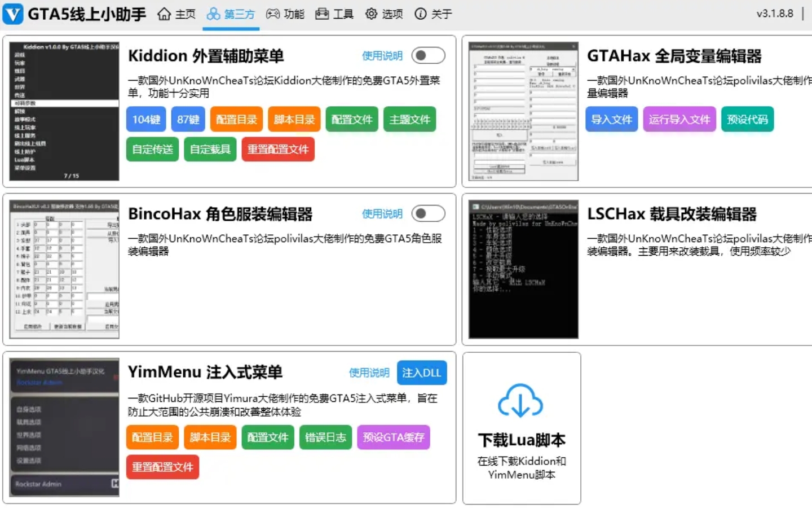The height and width of the screenshot is (508, 812).
Task: Click the BincoHax 角色服装编辑器 title
Action: 220,214
